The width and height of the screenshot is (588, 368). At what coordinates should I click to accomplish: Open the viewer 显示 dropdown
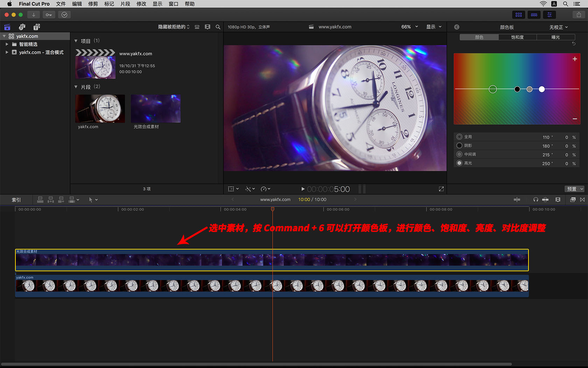click(434, 27)
